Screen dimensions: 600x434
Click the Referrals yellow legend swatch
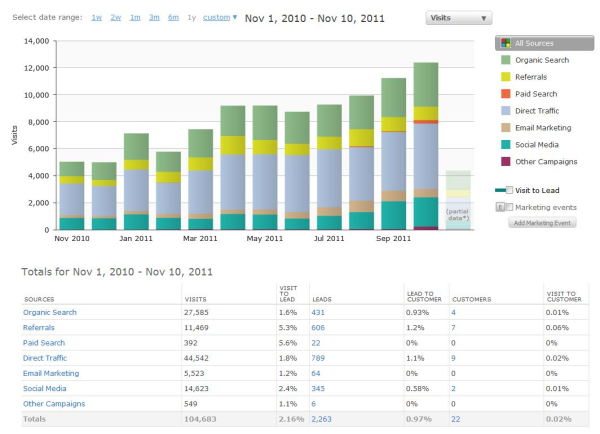tap(504, 76)
